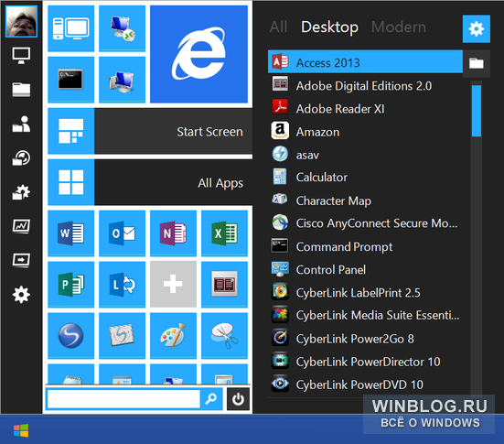
Task: Launch the Command Prompt tile
Action: tap(71, 80)
